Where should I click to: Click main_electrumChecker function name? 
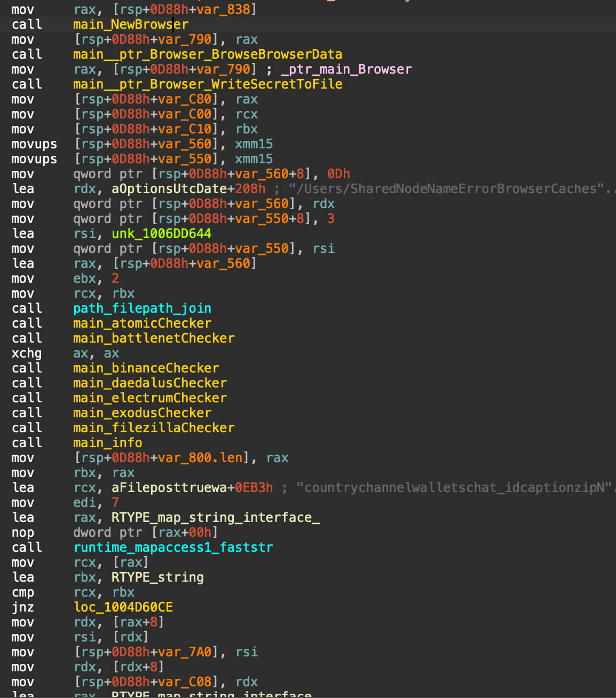coord(149,398)
